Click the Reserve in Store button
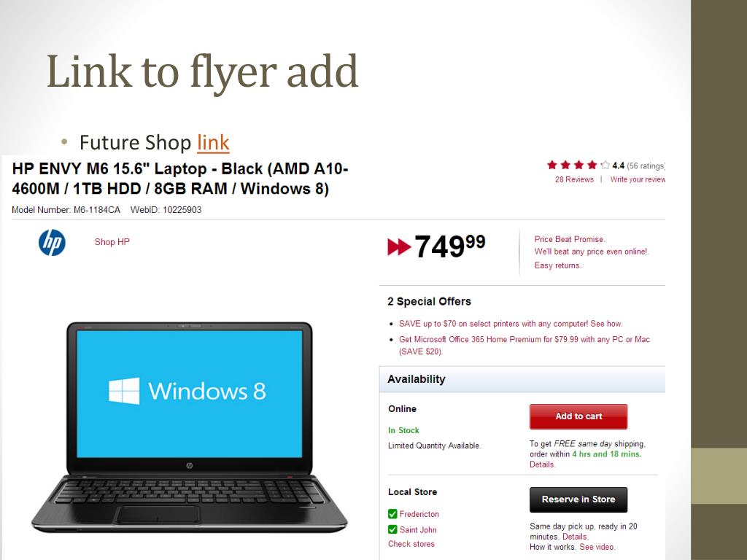 coord(578,499)
